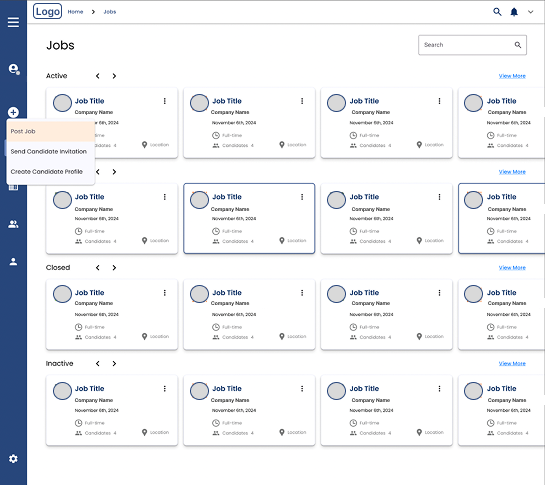Open the group candidates icon in sidebar
Image resolution: width=546 pixels, height=485 pixels.
point(13,224)
